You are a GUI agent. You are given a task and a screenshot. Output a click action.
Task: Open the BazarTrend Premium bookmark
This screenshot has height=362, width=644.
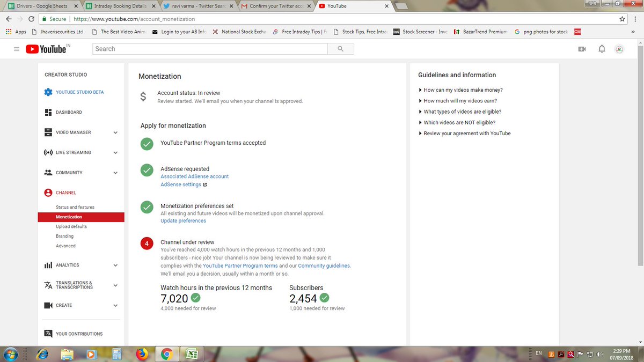(x=480, y=32)
